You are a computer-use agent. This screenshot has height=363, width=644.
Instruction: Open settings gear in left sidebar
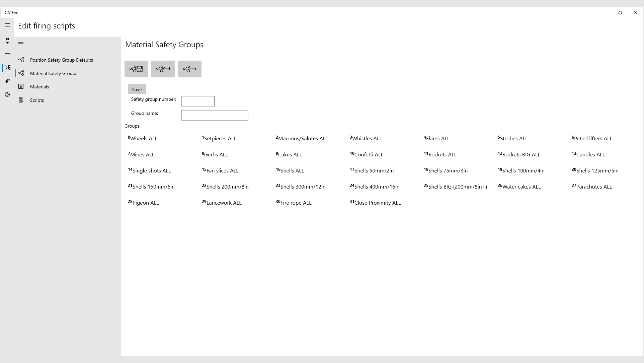click(8, 94)
